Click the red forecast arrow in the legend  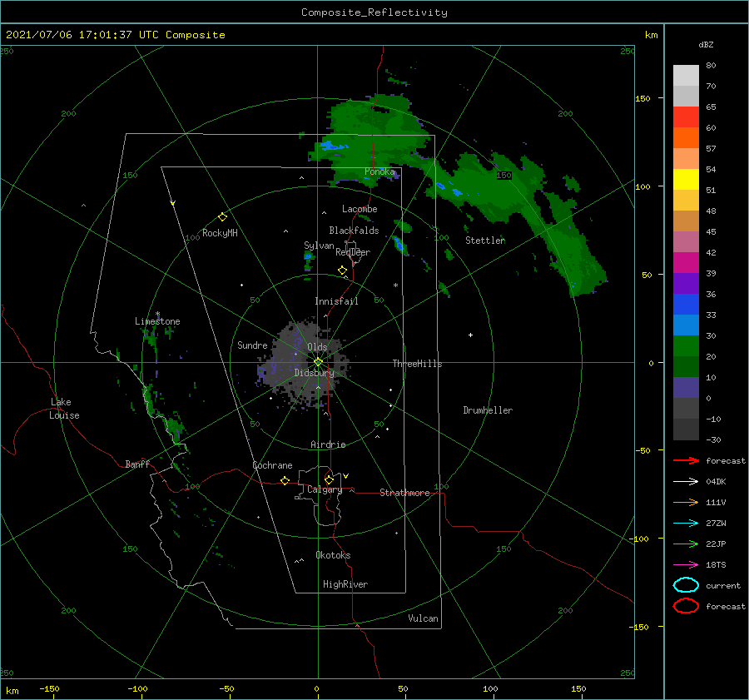point(686,460)
